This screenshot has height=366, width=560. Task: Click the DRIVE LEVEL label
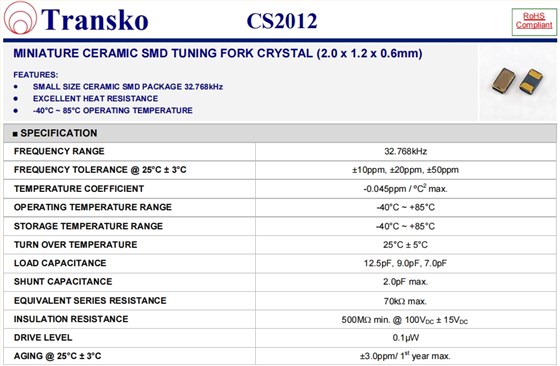[43, 338]
